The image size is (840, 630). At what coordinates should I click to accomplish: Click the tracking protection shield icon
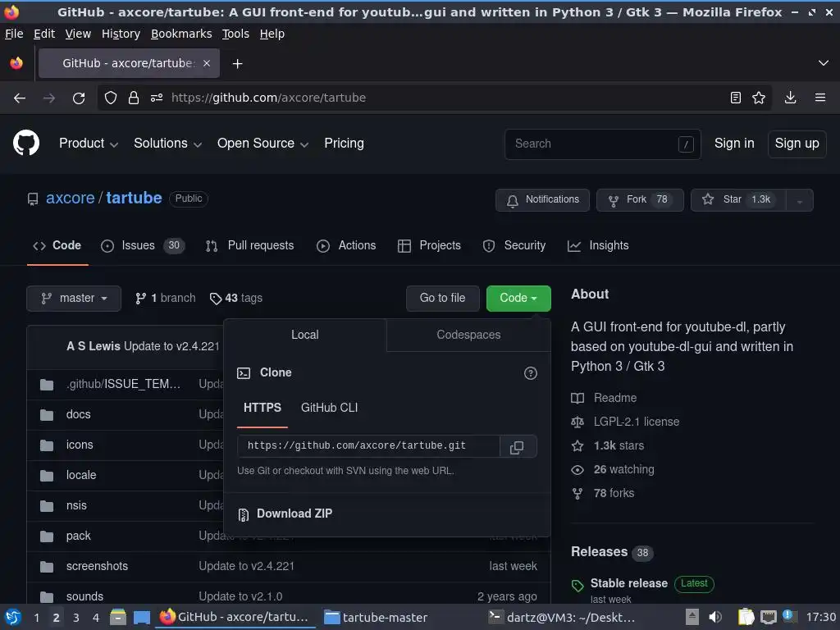pos(111,98)
